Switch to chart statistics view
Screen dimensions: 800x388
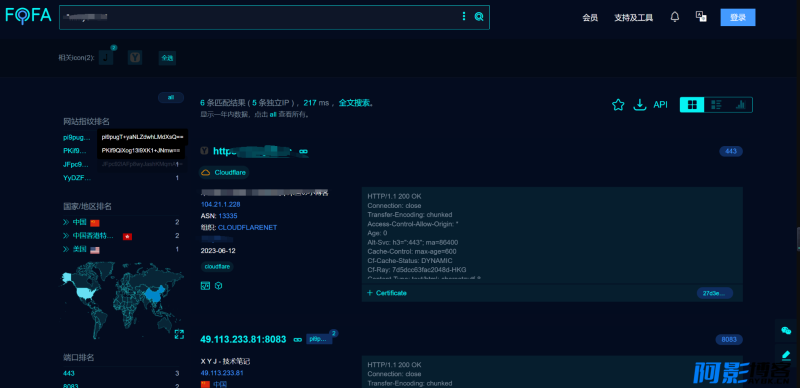(x=740, y=105)
